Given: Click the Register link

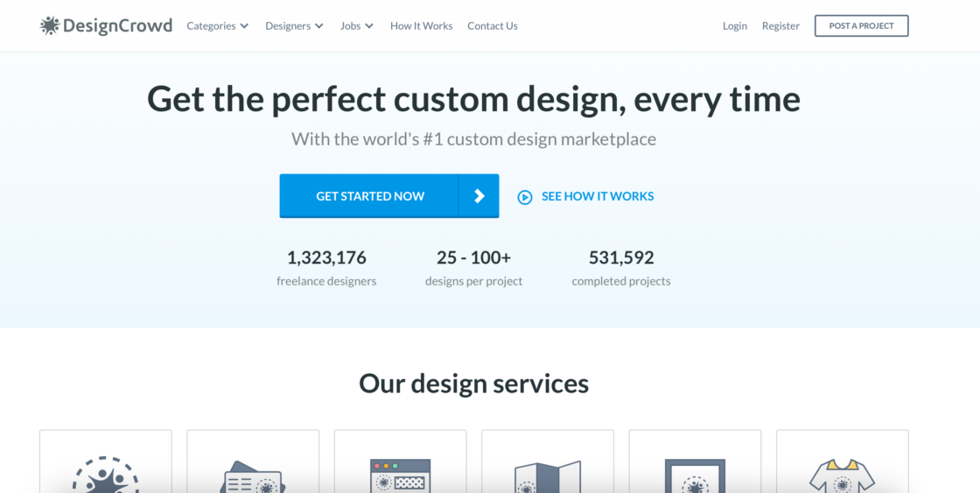Looking at the screenshot, I should tap(780, 25).
